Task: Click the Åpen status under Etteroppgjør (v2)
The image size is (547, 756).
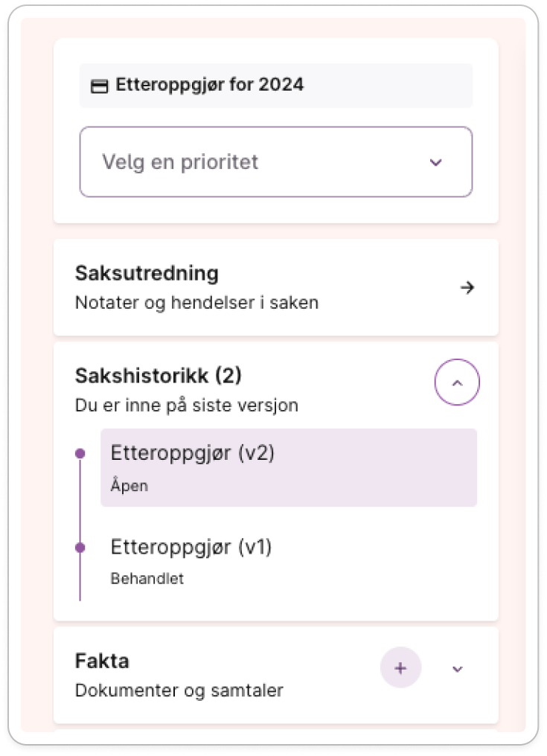Action: [x=129, y=485]
